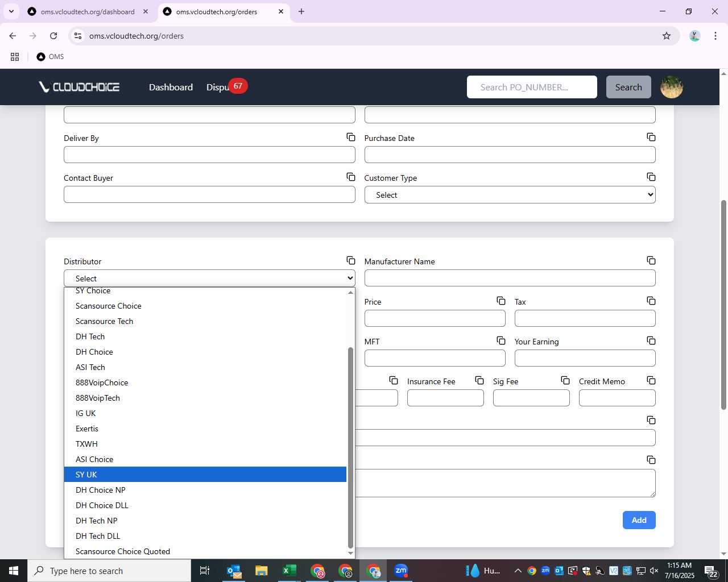Viewport: 728px width, 582px height.
Task: Choose Scansource Tech from the list
Action: [205, 321]
